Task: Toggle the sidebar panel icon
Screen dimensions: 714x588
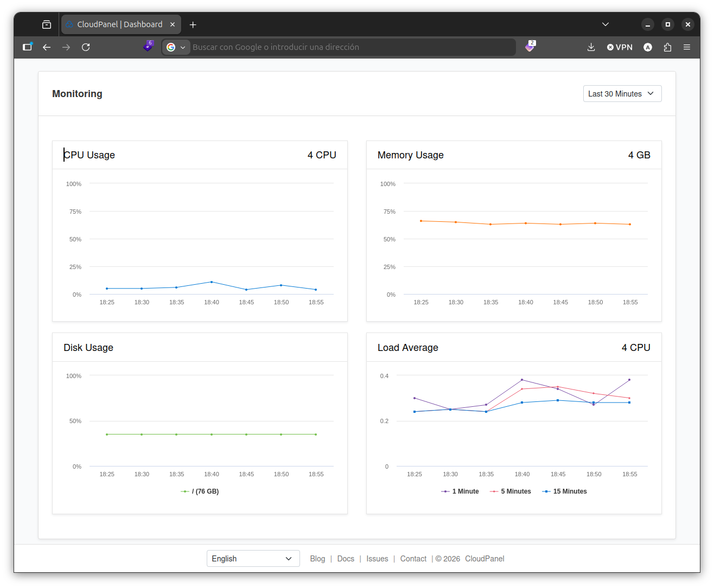Action: 27,47
